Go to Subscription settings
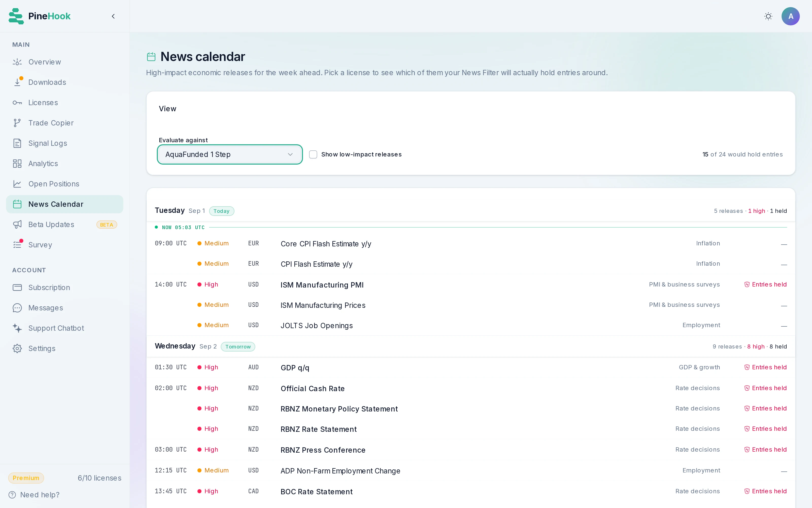The width and height of the screenshot is (812, 508). tap(64, 288)
